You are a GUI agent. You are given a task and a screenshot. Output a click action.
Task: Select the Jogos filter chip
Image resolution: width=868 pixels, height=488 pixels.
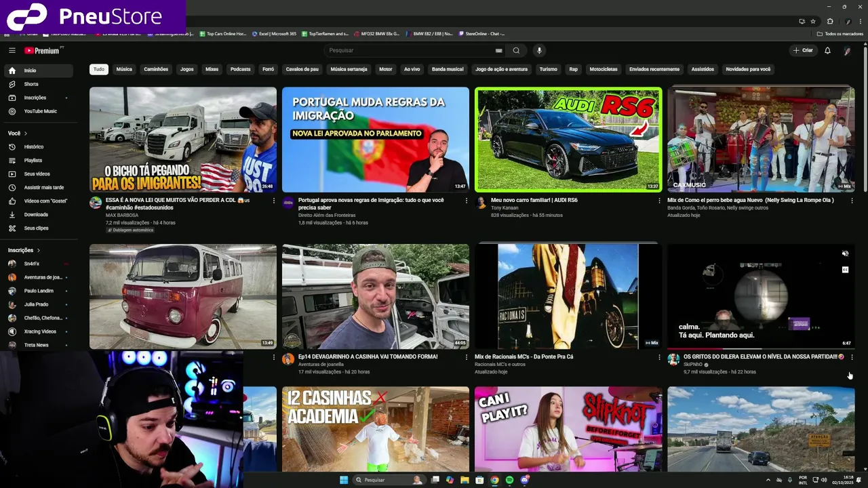(187, 69)
